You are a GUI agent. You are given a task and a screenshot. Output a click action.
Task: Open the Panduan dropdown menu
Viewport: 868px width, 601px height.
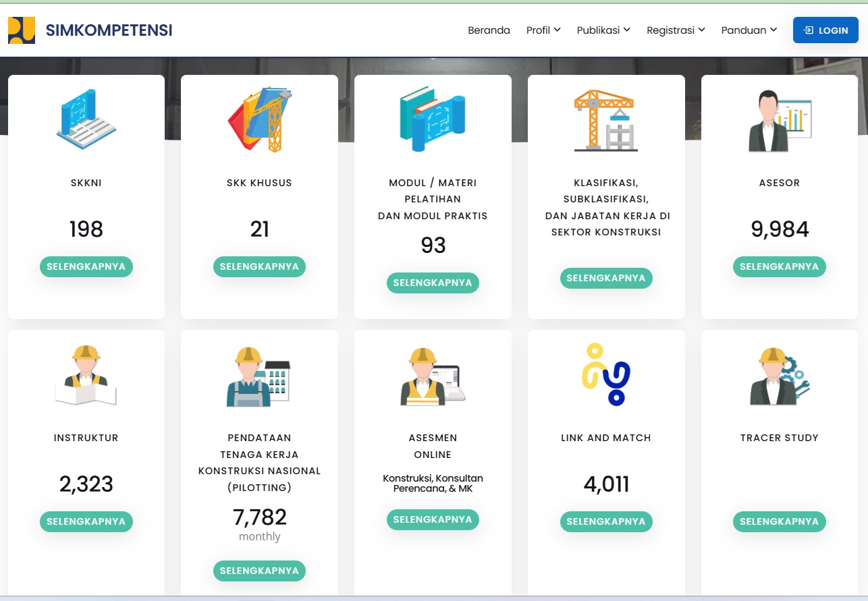tap(749, 30)
